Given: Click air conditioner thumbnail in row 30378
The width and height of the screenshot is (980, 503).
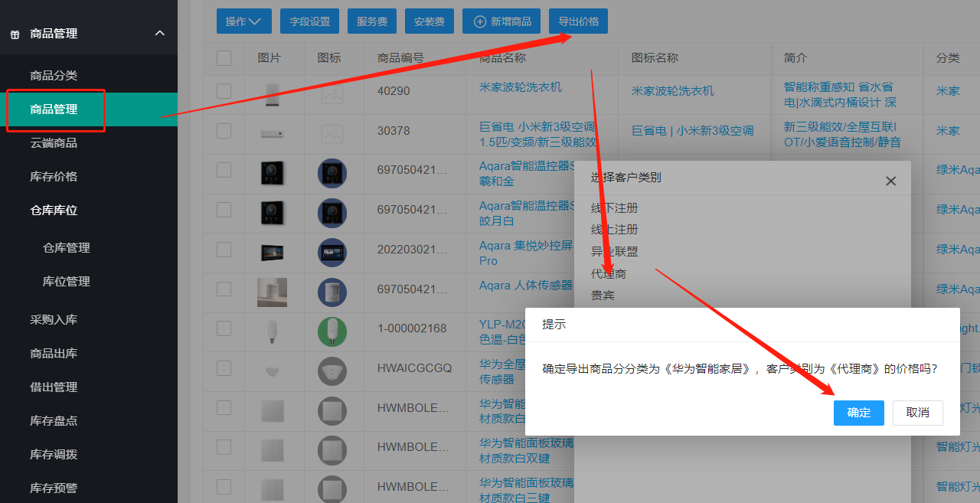Looking at the screenshot, I should pos(272,134).
